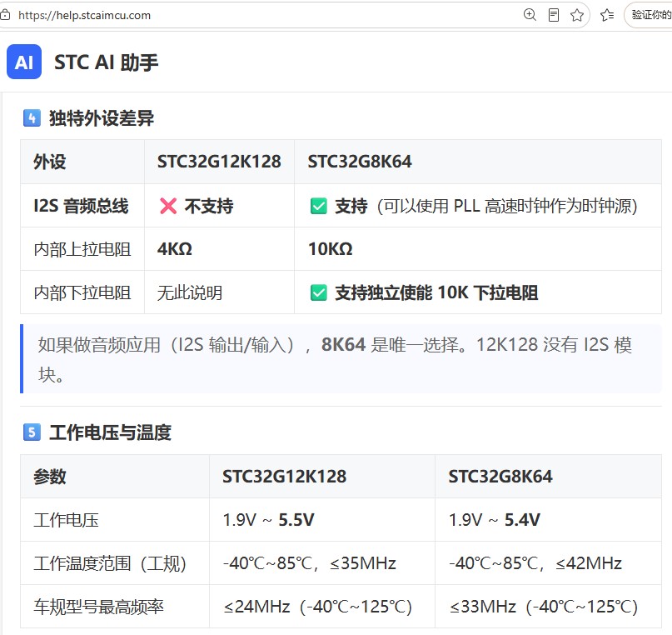Click STC32G8K64 header in peripherals table
The height and width of the screenshot is (635, 672).
(x=360, y=162)
